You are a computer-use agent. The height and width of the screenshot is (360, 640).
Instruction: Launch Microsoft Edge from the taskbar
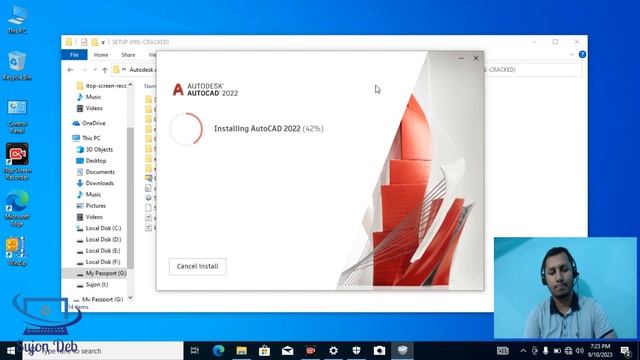[x=218, y=351]
